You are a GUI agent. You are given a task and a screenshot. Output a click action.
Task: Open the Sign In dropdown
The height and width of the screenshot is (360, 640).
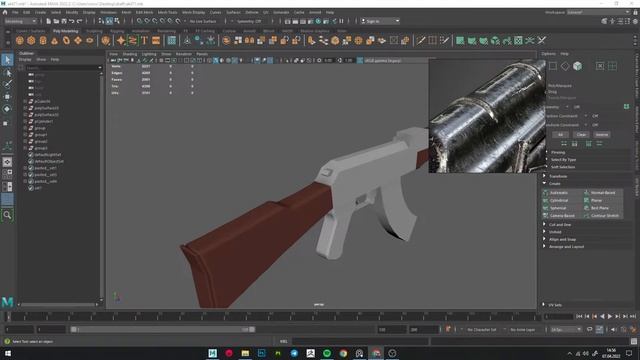(380, 21)
